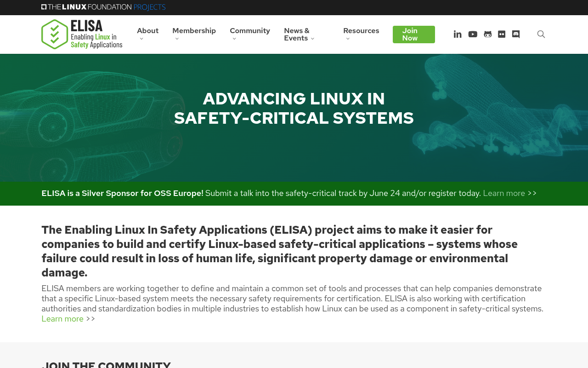Open the ELISA Discord icon
588x368 pixels.
pyautogui.click(x=516, y=34)
